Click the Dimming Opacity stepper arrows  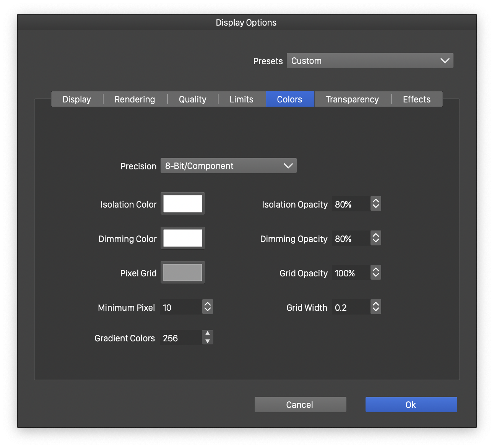[376, 238]
